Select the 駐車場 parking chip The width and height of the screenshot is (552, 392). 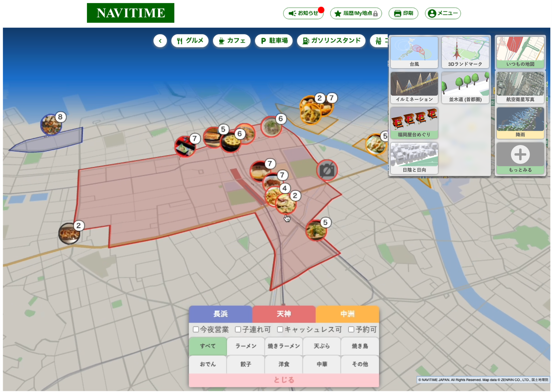274,41
